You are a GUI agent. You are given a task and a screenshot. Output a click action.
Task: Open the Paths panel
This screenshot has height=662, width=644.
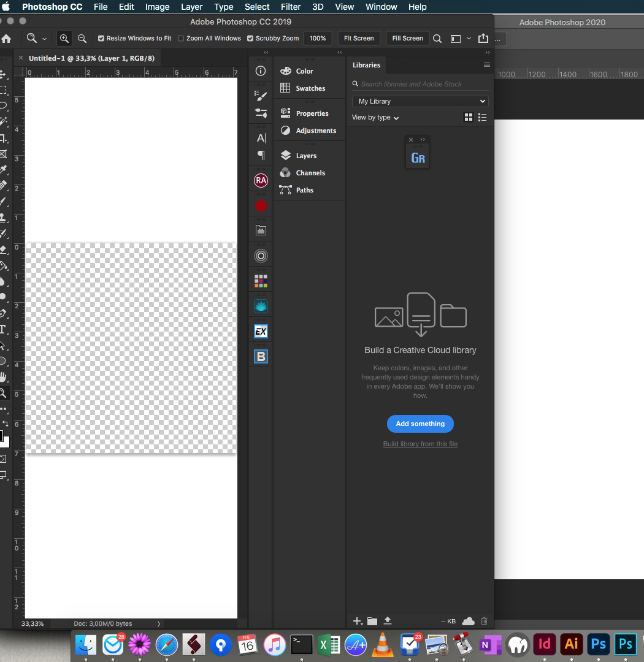[304, 190]
